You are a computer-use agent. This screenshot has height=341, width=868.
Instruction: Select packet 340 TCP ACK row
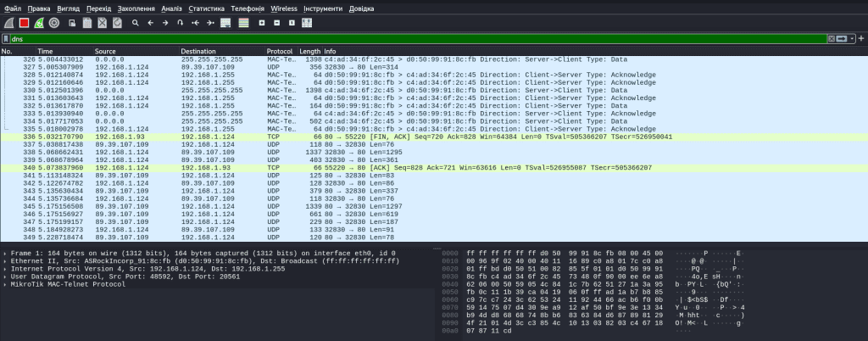(434, 168)
